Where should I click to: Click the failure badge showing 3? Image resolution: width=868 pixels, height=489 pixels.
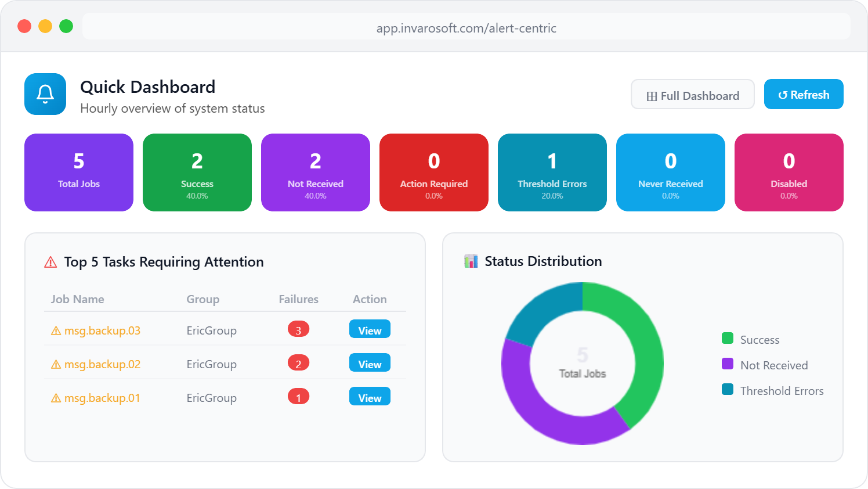[298, 329]
